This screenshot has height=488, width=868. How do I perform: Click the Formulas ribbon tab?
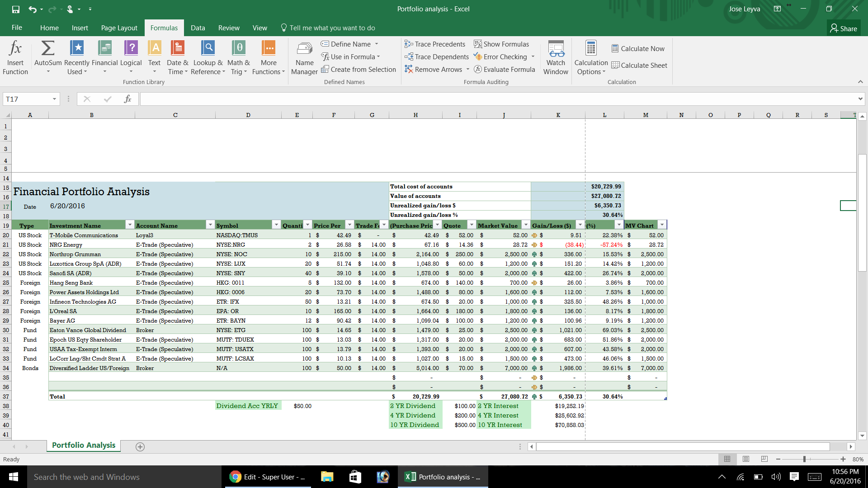[164, 28]
